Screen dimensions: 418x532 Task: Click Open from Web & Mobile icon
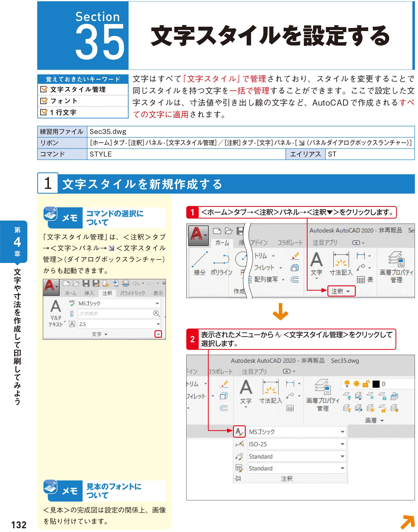106,283
